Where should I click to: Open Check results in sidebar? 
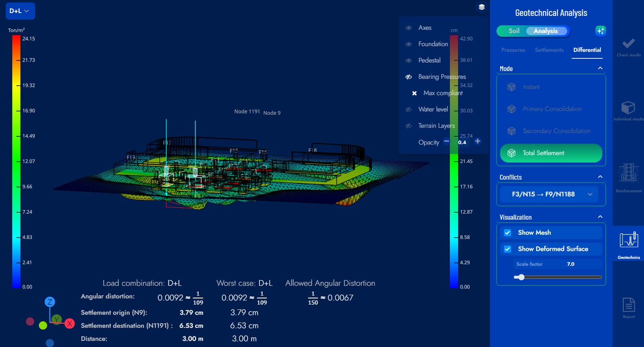point(628,47)
